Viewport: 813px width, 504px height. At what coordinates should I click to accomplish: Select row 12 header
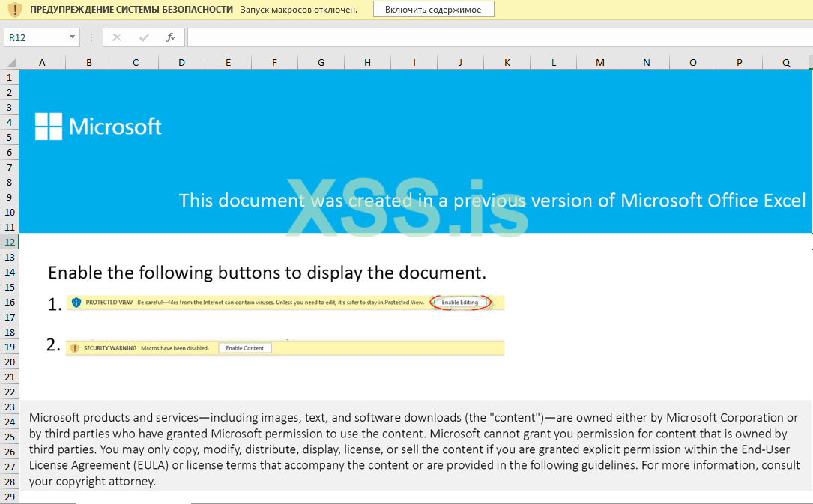9,242
